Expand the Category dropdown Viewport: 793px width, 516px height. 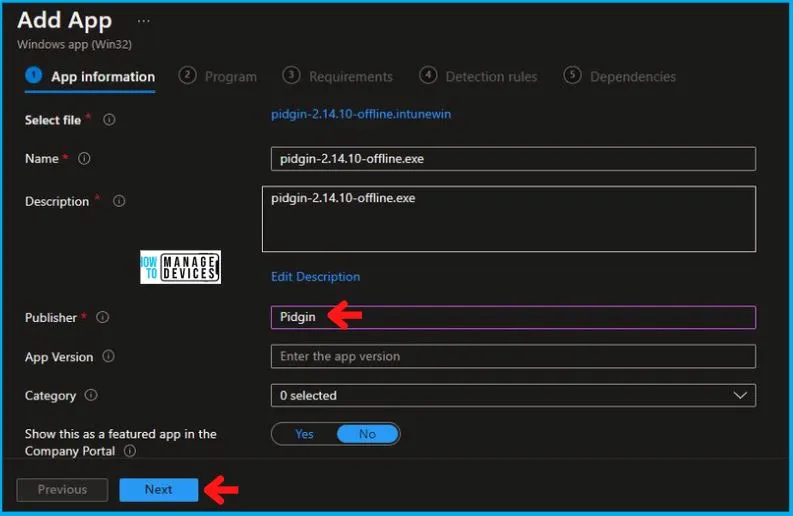pyautogui.click(x=513, y=396)
